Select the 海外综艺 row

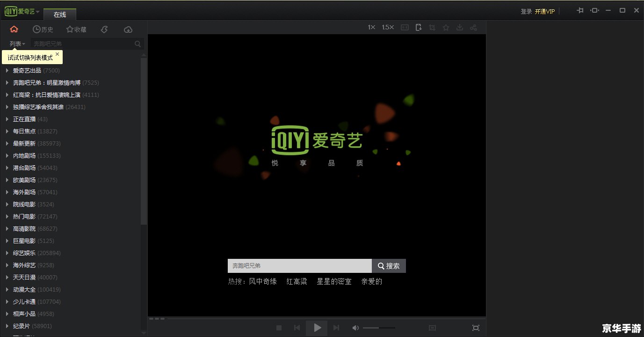pos(70,265)
